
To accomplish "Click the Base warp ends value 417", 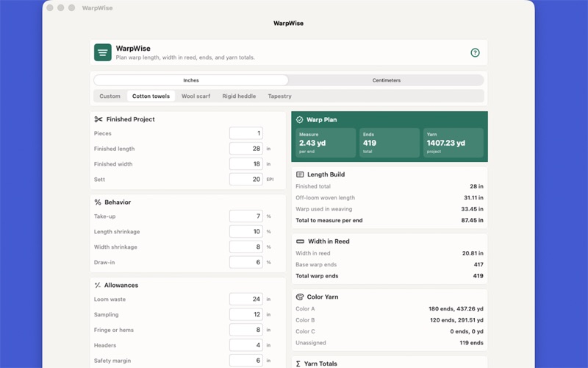I will (478, 265).
